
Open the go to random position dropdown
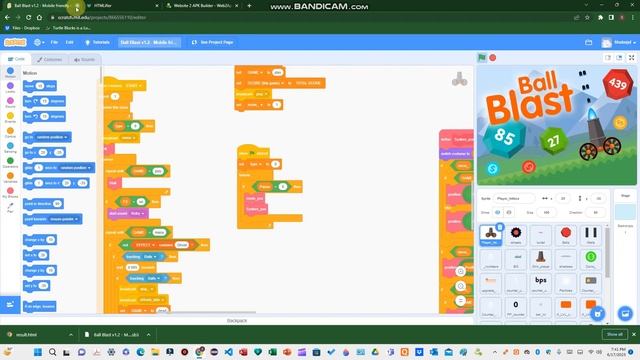[52, 137]
